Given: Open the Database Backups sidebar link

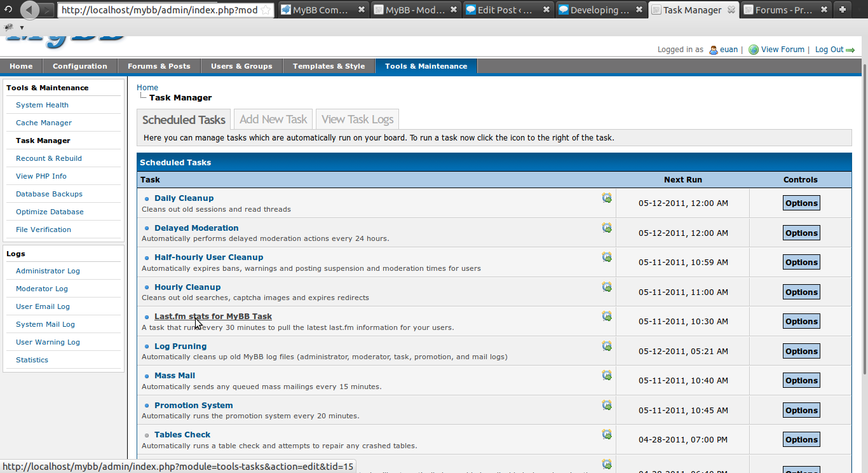Looking at the screenshot, I should (x=49, y=194).
